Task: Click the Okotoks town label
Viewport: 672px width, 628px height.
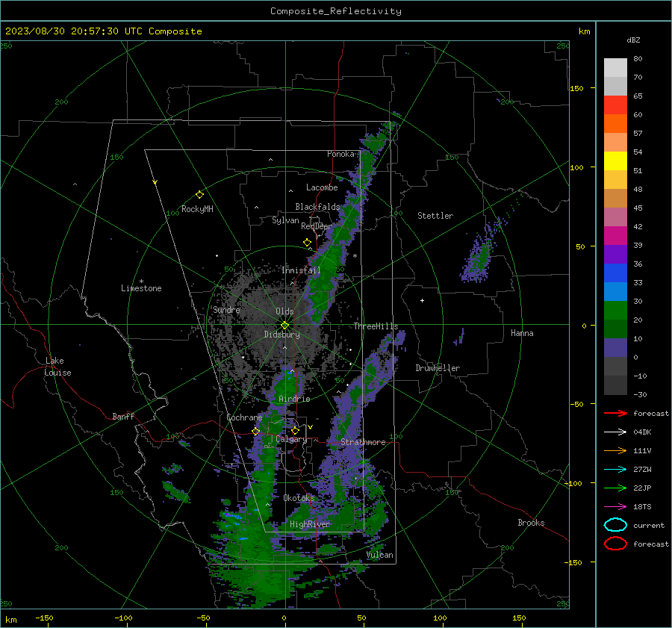Action: [299, 498]
